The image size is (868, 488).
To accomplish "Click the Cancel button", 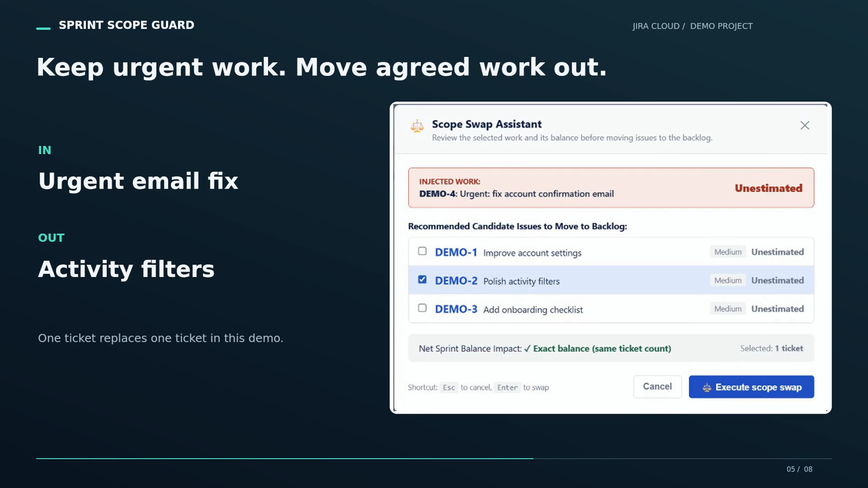I will click(658, 387).
